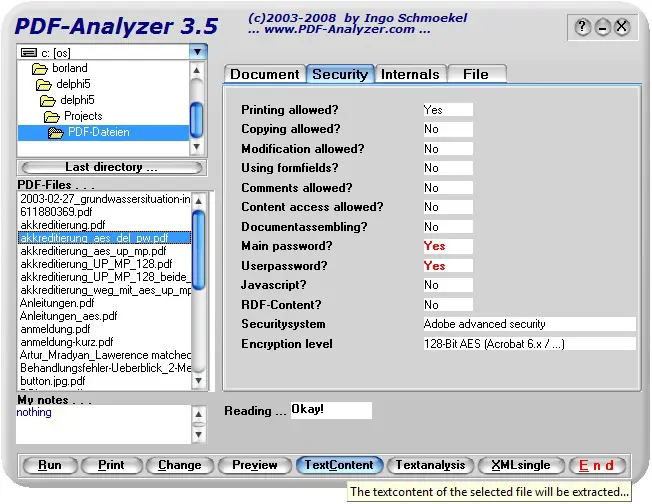Viewport: 652px width, 504px height.
Task: Click the www.PDF-Analyzer.com text
Action: tap(340, 30)
